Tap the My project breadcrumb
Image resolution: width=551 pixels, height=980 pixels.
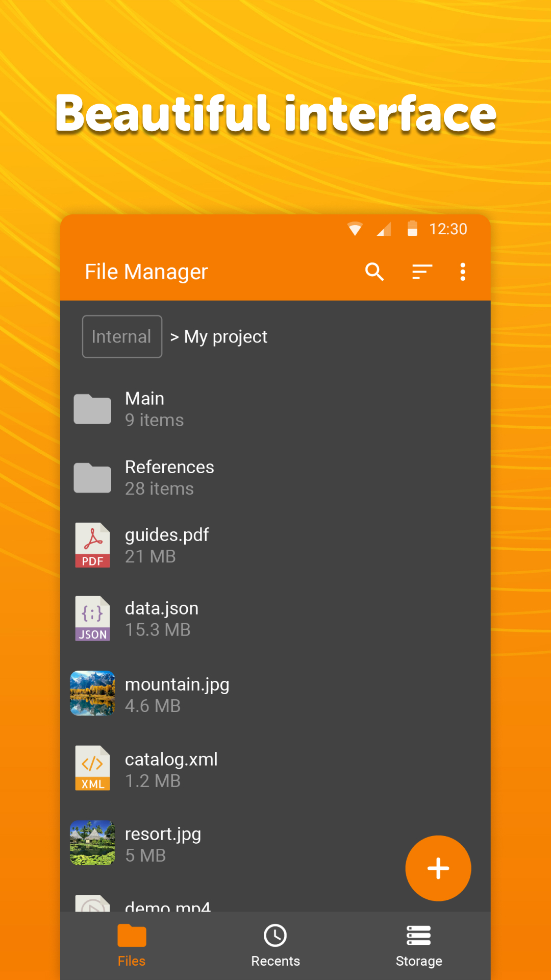click(x=226, y=337)
